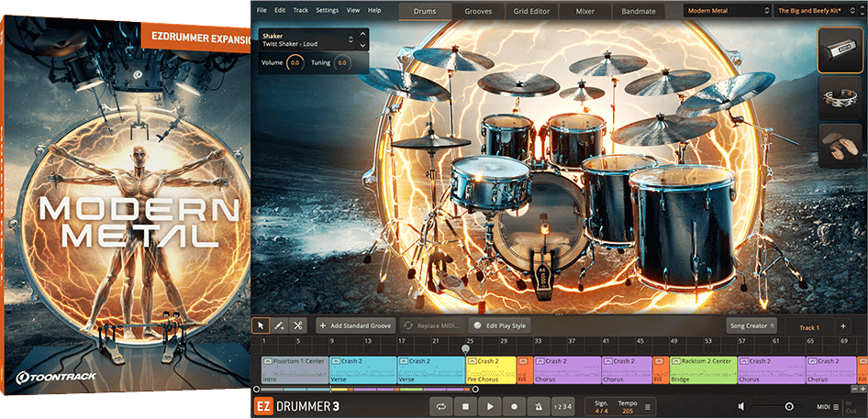Switch to the Mixer tab
Screen dimensions: 868x419
[x=585, y=11]
